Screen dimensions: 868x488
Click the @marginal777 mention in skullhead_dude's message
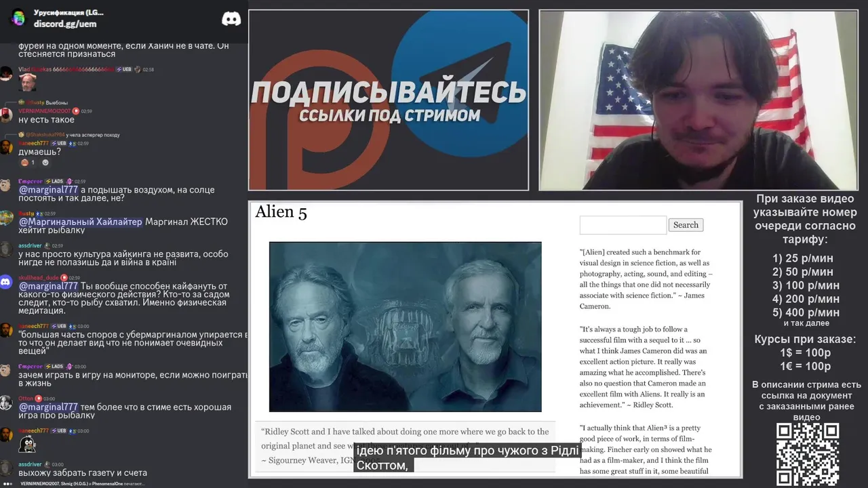48,286
